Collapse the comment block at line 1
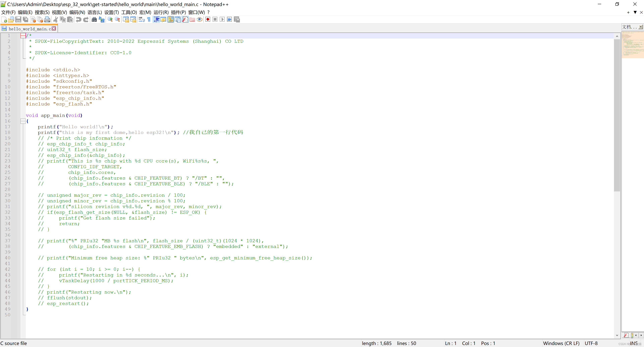Image resolution: width=644 pixels, height=347 pixels. [x=23, y=36]
